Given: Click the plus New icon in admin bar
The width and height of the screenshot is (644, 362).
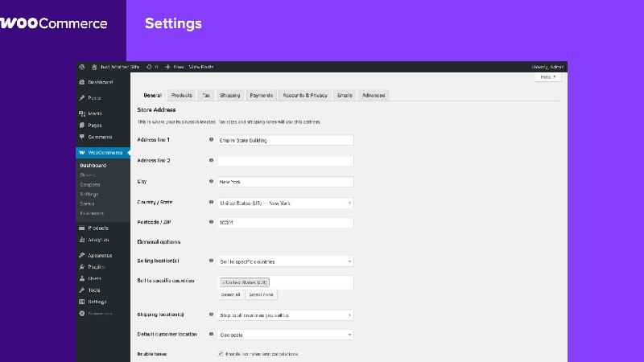Looking at the screenshot, I should click(x=167, y=67).
